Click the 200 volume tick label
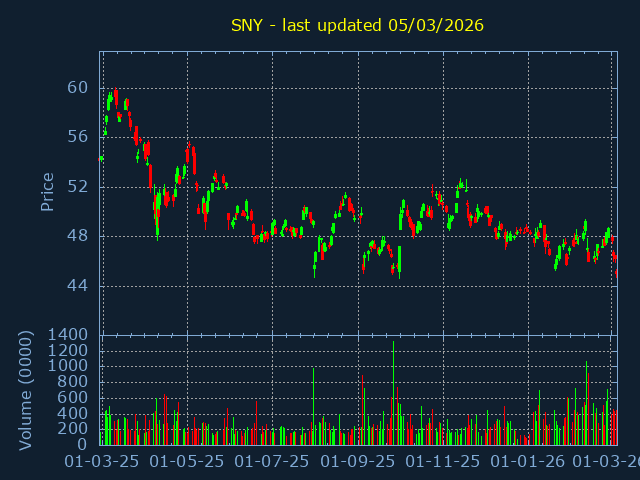Viewport: 640px width, 480px height. (74, 428)
